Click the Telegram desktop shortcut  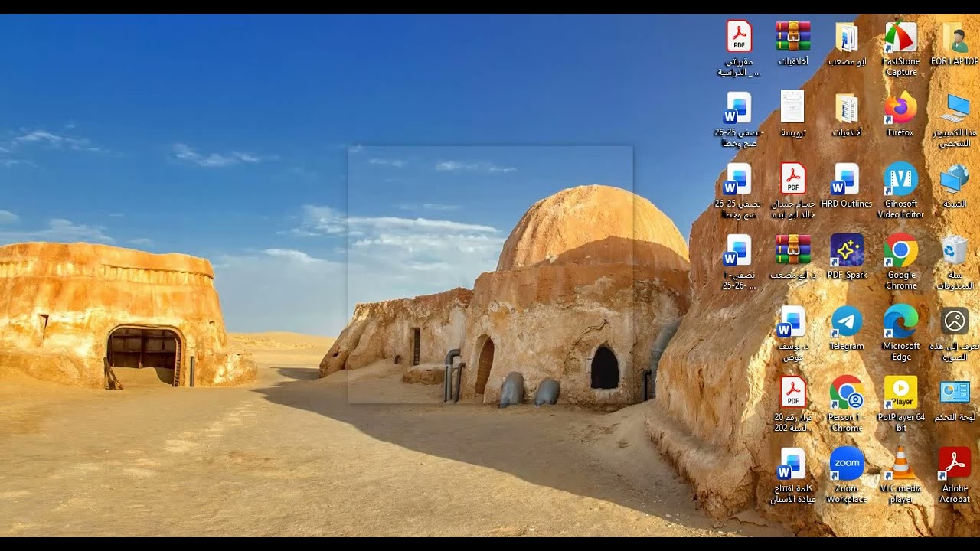[847, 328]
